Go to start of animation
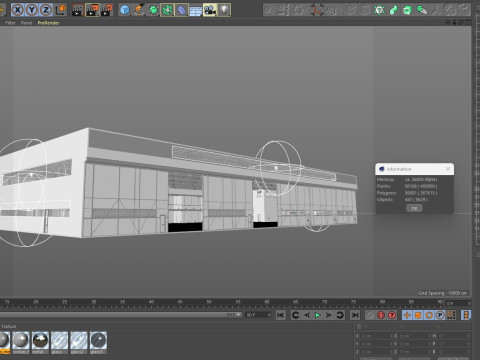The image size is (480, 360). coord(281,315)
